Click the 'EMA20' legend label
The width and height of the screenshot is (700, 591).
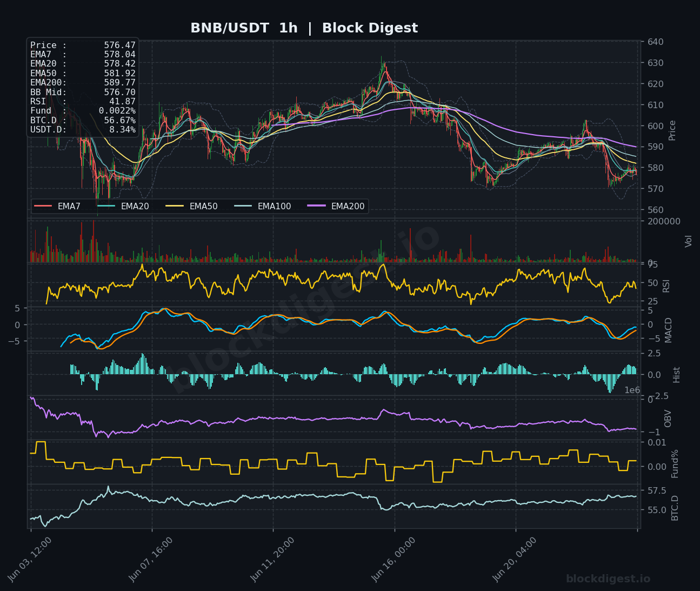[x=135, y=206]
